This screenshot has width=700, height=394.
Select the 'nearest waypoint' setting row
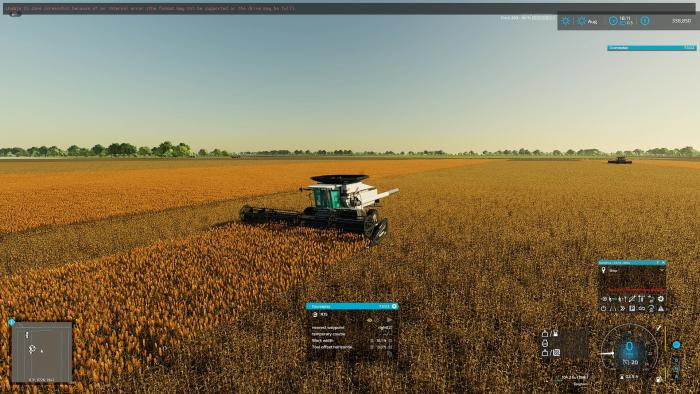click(x=352, y=328)
